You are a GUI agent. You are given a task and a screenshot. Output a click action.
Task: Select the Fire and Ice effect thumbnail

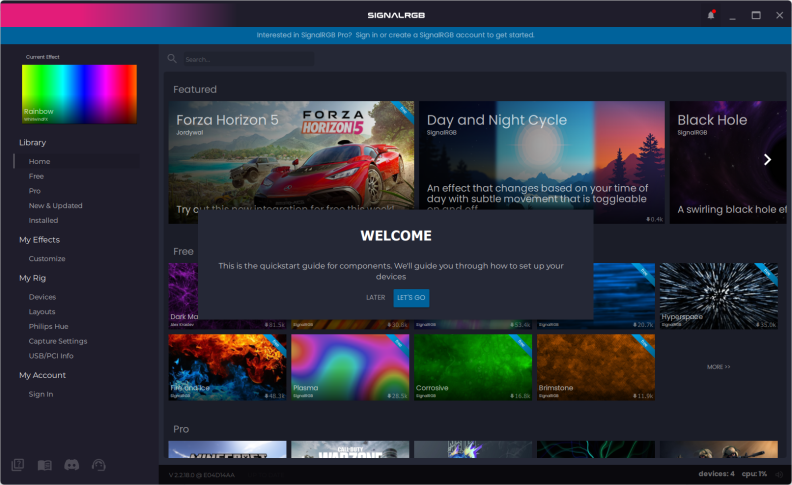pyautogui.click(x=227, y=367)
